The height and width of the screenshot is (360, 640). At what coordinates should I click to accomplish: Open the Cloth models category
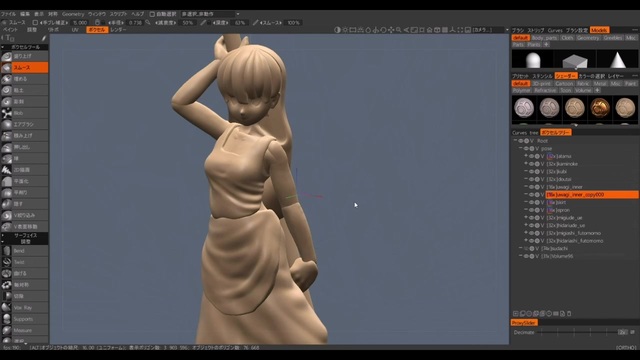click(567, 38)
